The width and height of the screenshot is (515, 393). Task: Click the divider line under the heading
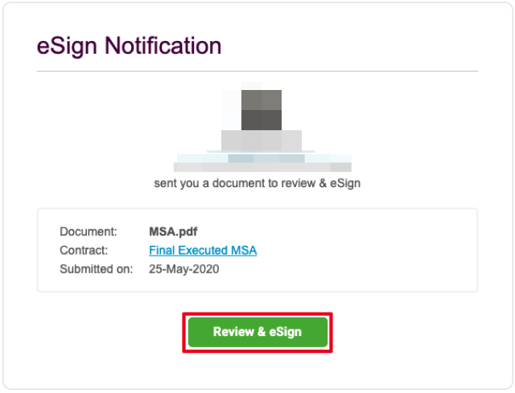257,71
